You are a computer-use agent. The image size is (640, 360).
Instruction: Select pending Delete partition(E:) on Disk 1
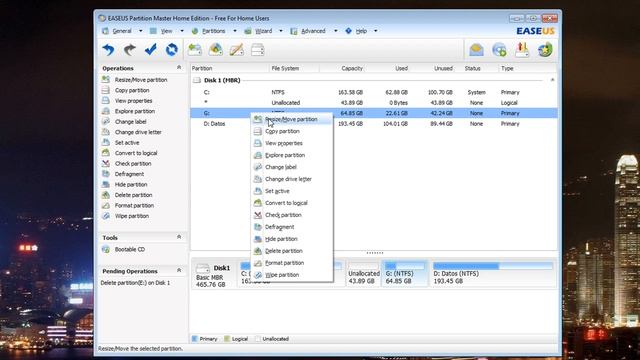pyautogui.click(x=135, y=283)
